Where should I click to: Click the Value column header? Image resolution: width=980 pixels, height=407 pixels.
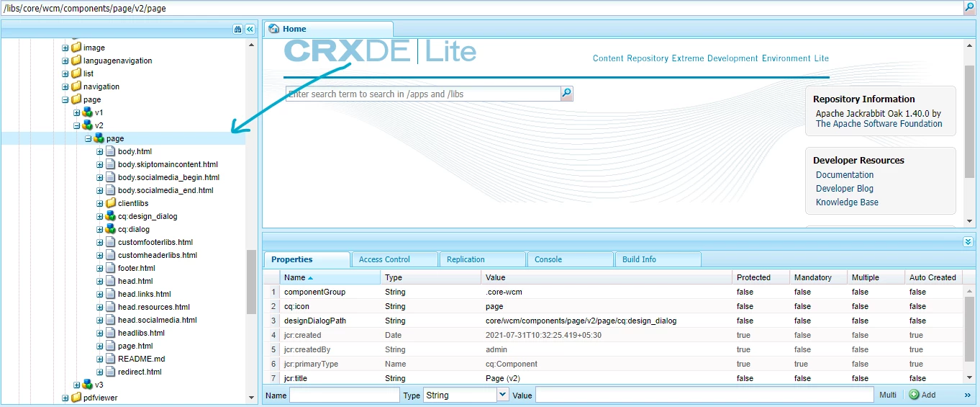tap(607, 277)
